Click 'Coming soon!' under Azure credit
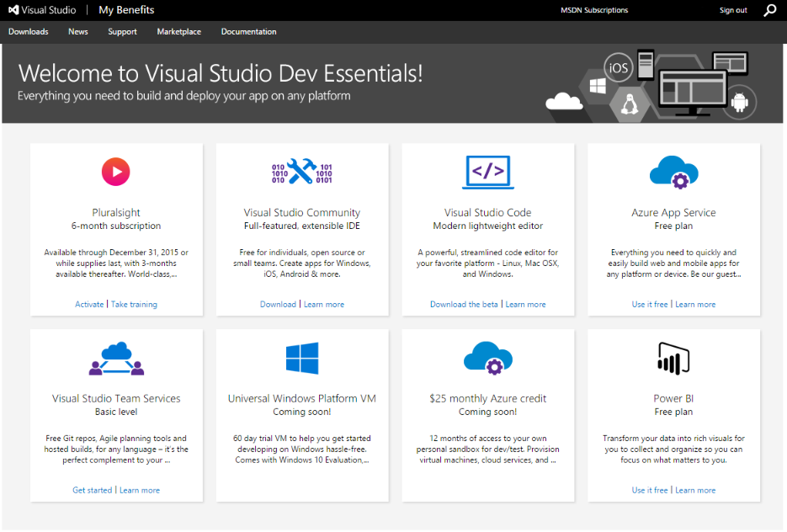787x532 pixels. coord(488,412)
